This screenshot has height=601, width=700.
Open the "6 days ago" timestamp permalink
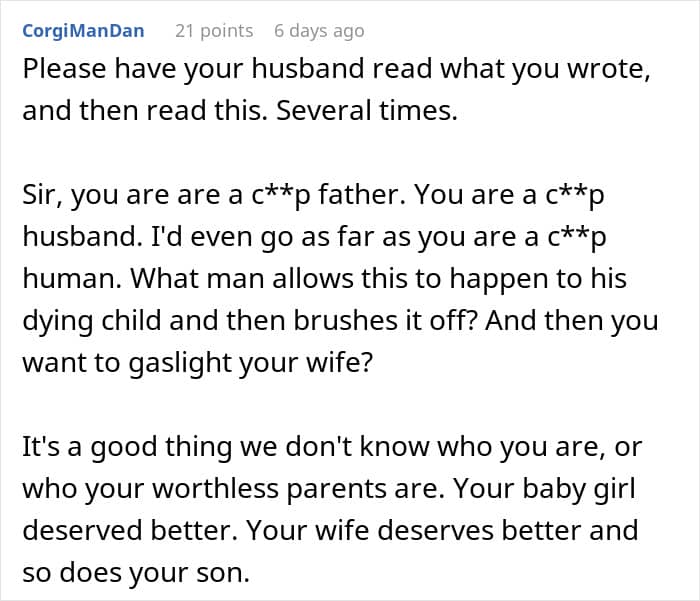319,31
